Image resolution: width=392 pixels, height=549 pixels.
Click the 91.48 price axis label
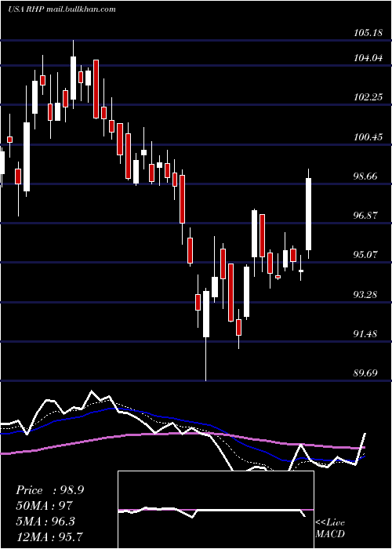(365, 334)
